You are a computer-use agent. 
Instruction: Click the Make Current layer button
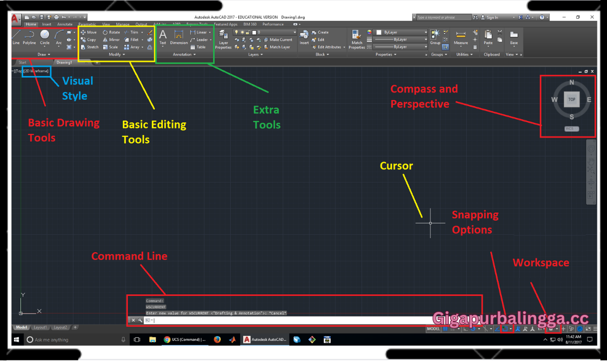click(x=278, y=39)
